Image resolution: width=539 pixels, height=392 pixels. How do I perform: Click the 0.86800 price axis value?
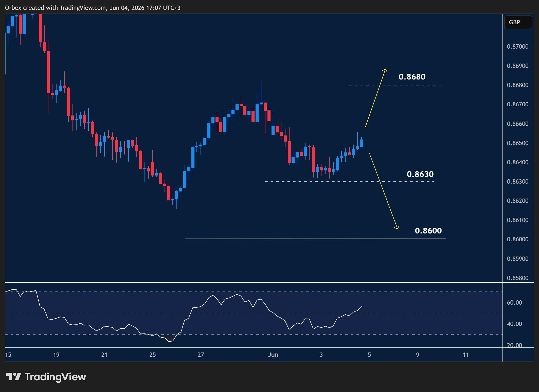[517, 85]
